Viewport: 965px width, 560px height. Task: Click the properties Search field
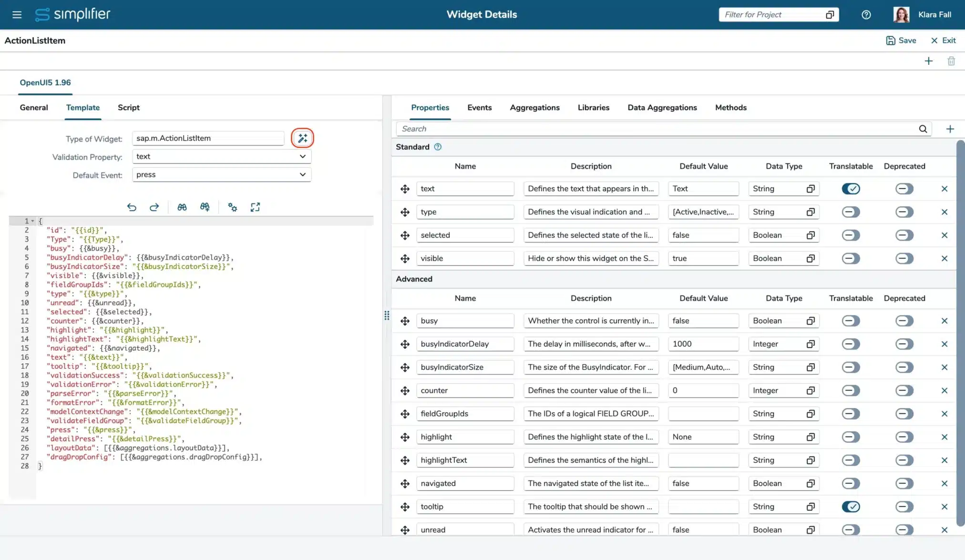[658, 129]
